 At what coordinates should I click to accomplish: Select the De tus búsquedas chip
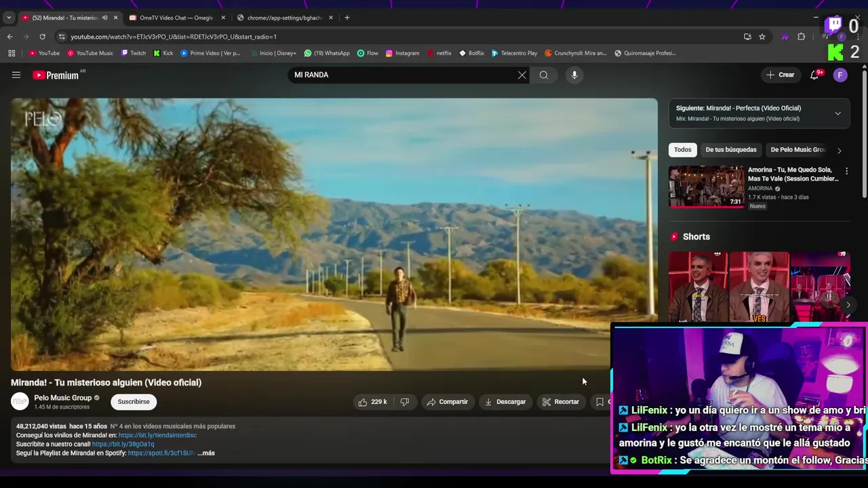point(731,150)
